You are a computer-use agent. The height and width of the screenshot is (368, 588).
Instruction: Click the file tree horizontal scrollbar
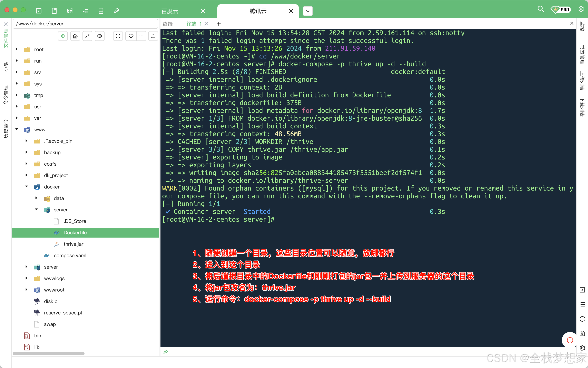[49, 353]
